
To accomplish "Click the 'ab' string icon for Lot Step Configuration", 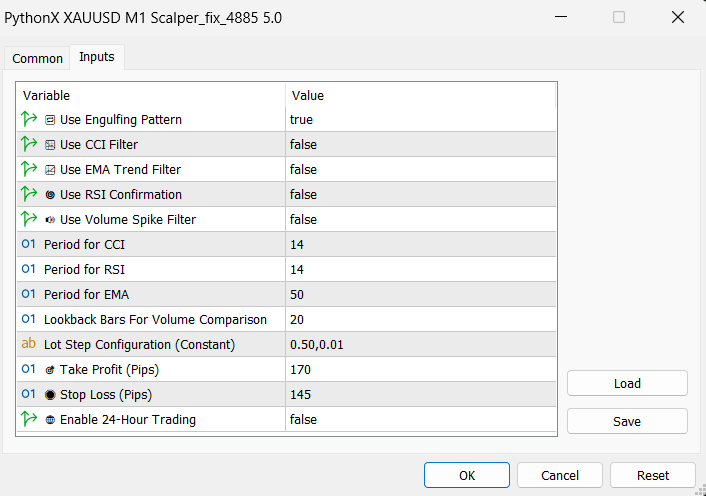I will 28,344.
